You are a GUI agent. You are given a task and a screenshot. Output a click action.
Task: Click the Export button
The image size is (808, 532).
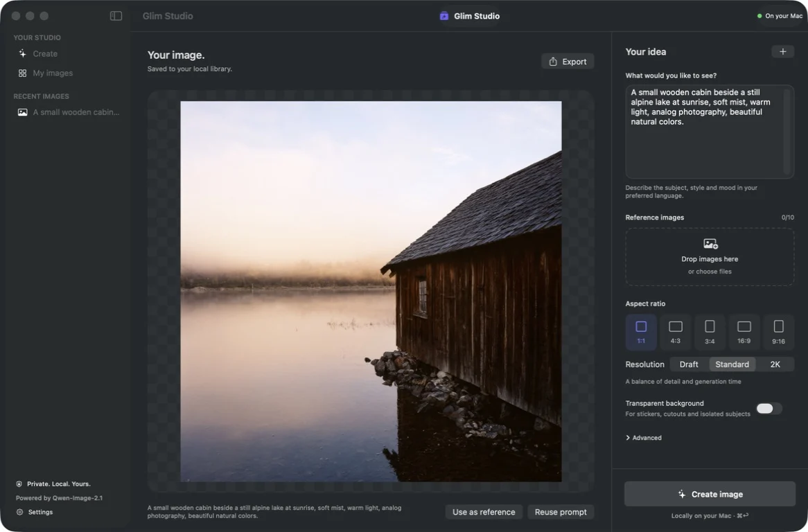click(x=568, y=61)
